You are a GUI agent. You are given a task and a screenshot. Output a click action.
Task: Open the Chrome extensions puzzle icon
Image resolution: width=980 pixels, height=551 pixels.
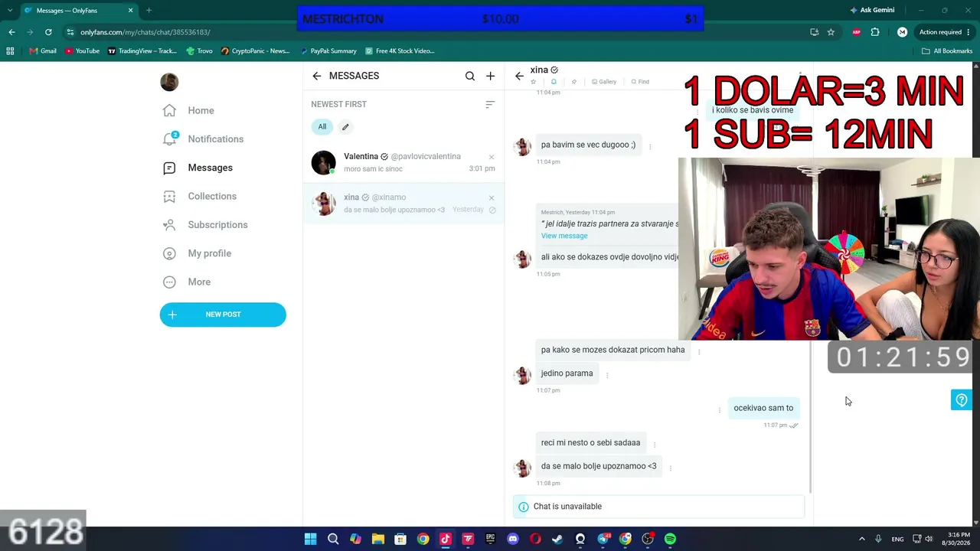point(875,32)
